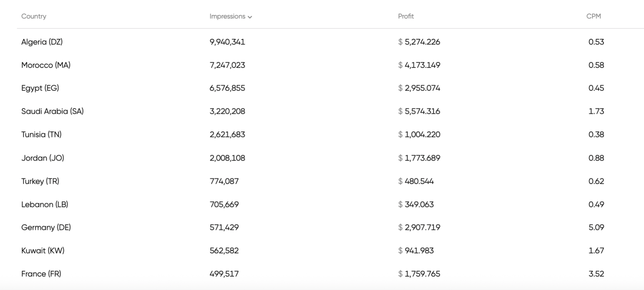Click the Egypt (EG) country name
Viewport: 644px width, 290px height.
(x=40, y=88)
